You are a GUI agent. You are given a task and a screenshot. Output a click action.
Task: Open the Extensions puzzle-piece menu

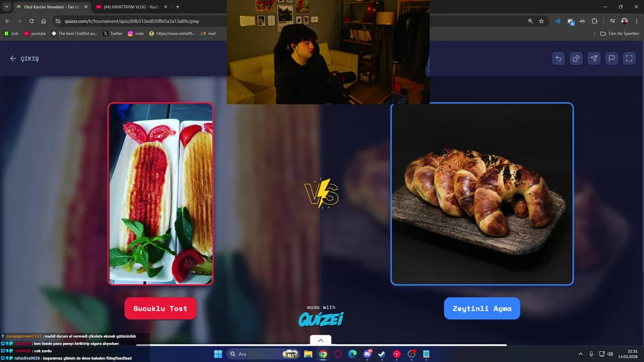(x=595, y=21)
